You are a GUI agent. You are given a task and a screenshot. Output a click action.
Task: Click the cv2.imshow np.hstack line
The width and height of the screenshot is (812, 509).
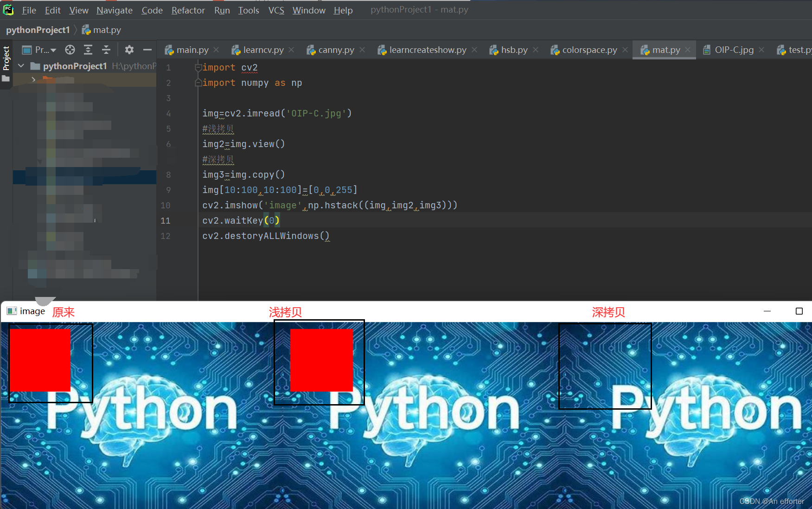click(330, 206)
